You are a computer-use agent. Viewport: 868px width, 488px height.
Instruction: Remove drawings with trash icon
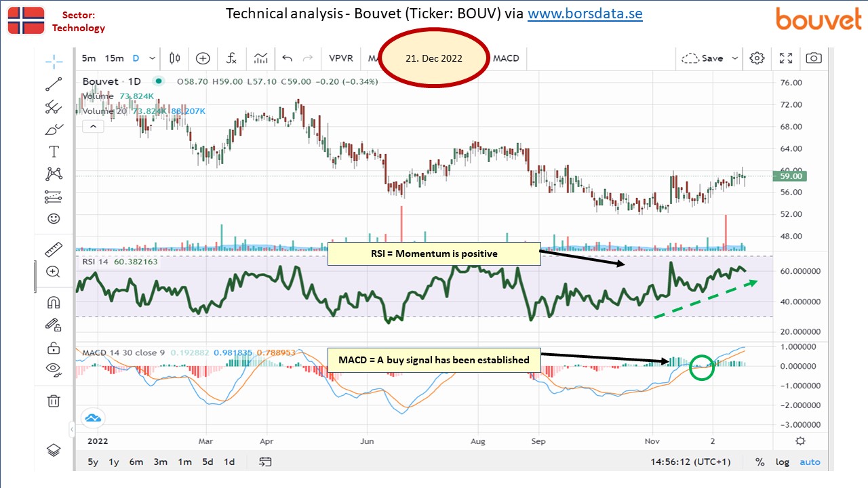coord(54,401)
